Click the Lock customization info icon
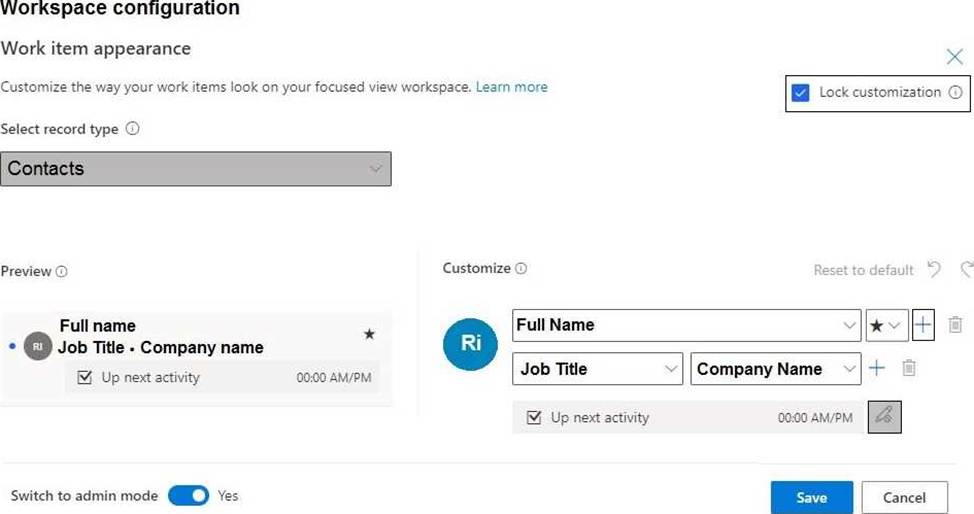The image size is (974, 514). click(x=955, y=93)
